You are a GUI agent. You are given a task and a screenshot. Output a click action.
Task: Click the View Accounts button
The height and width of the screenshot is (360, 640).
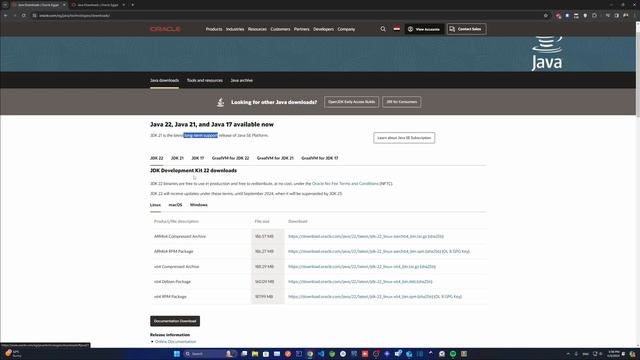pyautogui.click(x=424, y=29)
